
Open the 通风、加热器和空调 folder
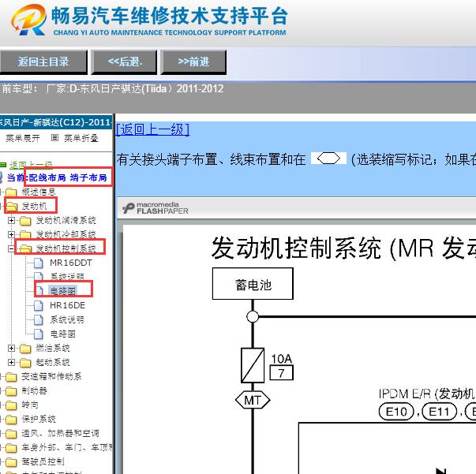[x=60, y=433]
